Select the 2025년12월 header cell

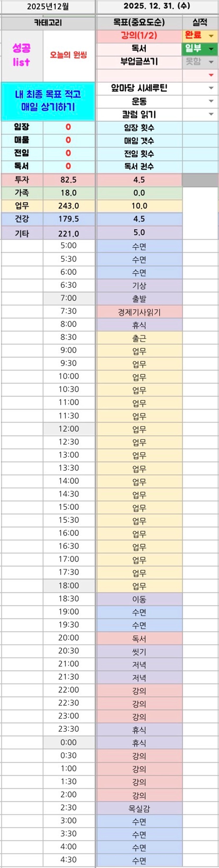(48, 7)
